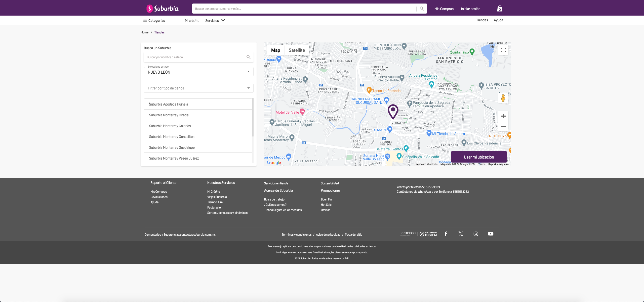Open Tiempo Aire footer link
This screenshot has height=302, width=644.
pyautogui.click(x=215, y=202)
